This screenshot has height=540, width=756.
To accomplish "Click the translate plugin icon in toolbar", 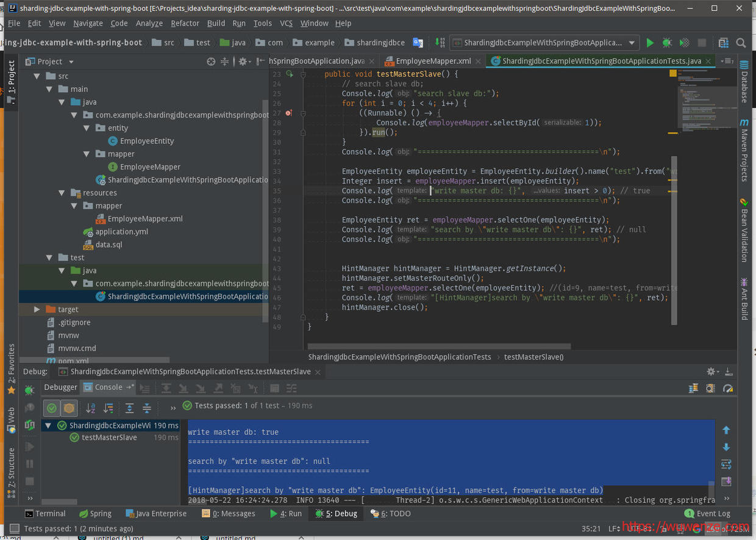I will click(x=418, y=43).
